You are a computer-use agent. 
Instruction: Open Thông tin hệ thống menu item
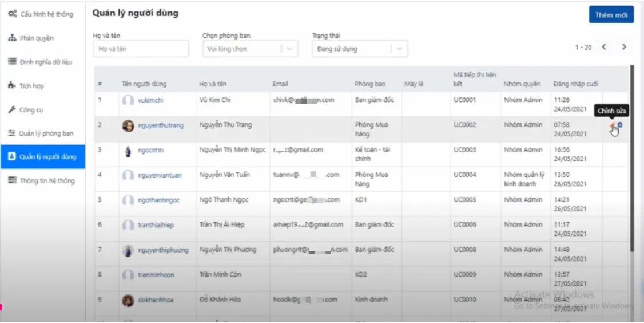tap(43, 180)
